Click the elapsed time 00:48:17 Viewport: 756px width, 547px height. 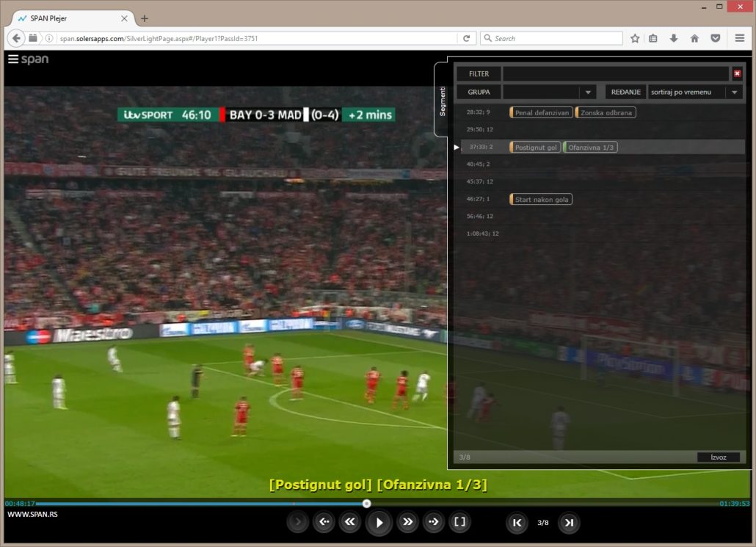(x=20, y=503)
